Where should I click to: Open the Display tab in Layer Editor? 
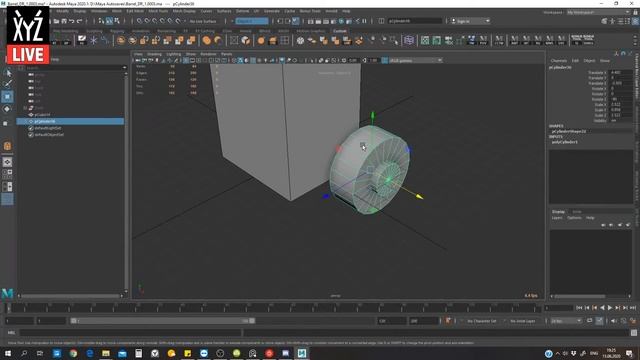click(558, 211)
